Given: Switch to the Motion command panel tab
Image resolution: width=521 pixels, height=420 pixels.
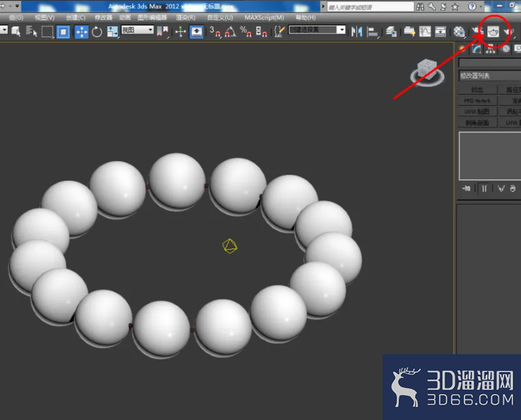Looking at the screenshot, I should pyautogui.click(x=505, y=49).
